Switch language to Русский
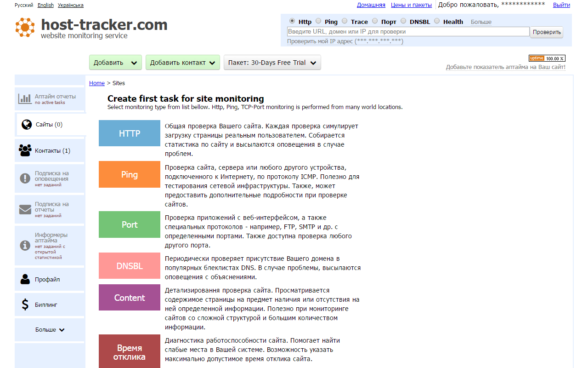The width and height of the screenshot is (588, 368). (24, 5)
